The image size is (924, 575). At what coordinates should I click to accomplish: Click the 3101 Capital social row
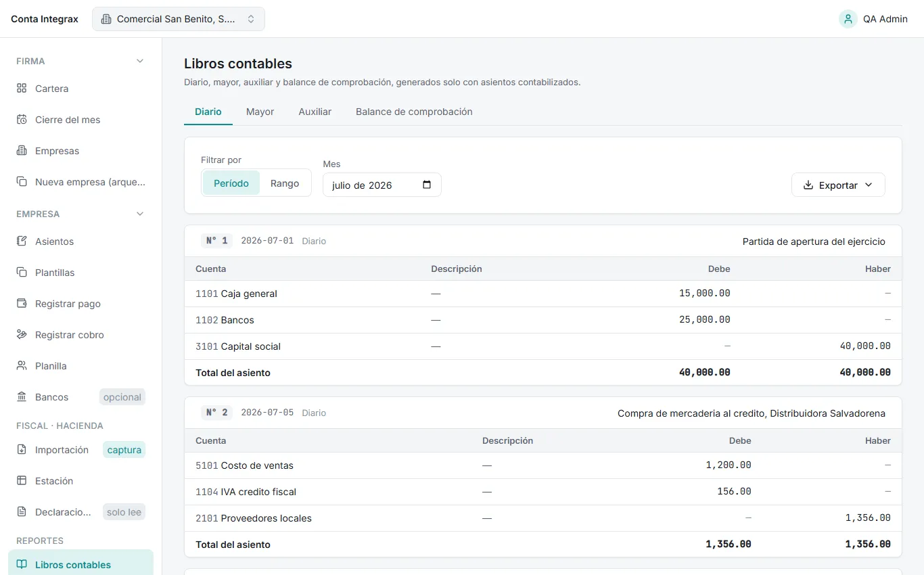543,346
